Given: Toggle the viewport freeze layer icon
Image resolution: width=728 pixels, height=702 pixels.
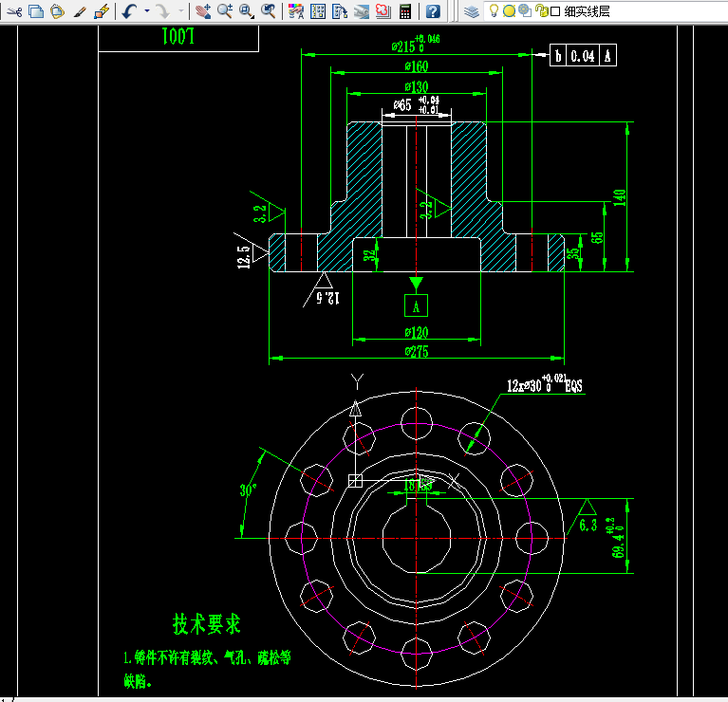Looking at the screenshot, I should [x=525, y=10].
